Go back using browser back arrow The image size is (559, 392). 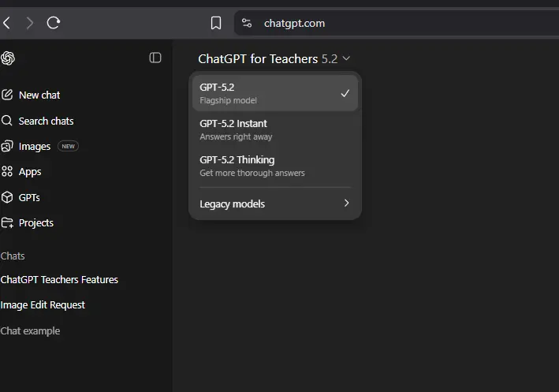pyautogui.click(x=6, y=23)
